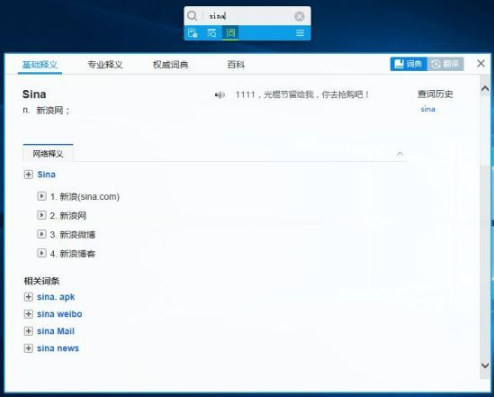Clear the search box text

pos(299,16)
